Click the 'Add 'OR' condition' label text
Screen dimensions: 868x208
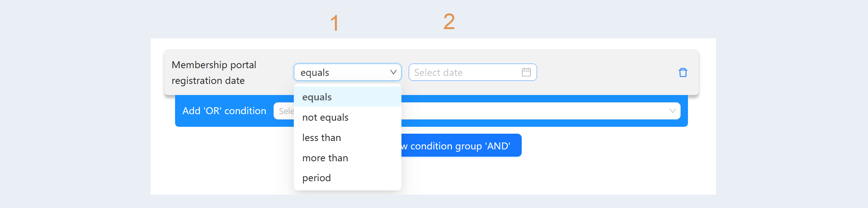point(224,111)
